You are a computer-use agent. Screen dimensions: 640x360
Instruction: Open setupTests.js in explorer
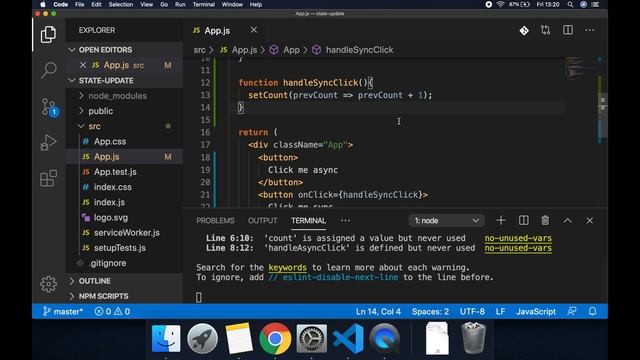pos(120,248)
